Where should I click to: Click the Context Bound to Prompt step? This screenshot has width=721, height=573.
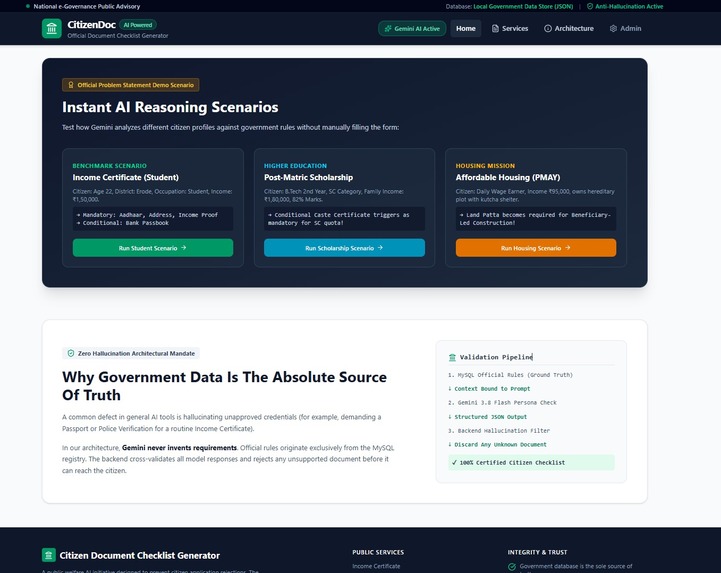tap(489, 389)
